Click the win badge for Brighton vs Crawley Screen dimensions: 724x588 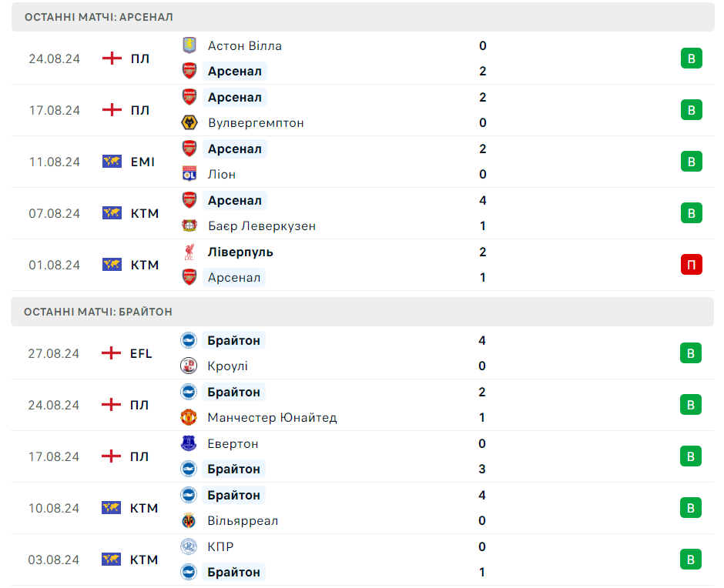click(x=691, y=353)
